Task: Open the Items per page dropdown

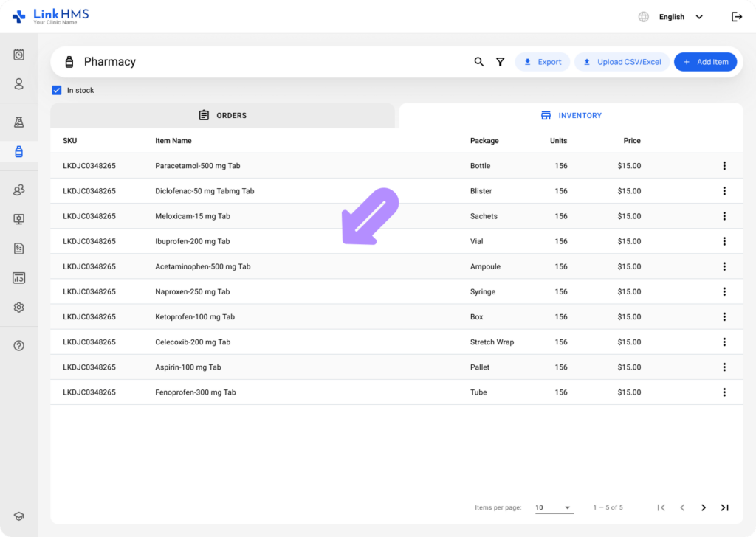Action: [554, 507]
